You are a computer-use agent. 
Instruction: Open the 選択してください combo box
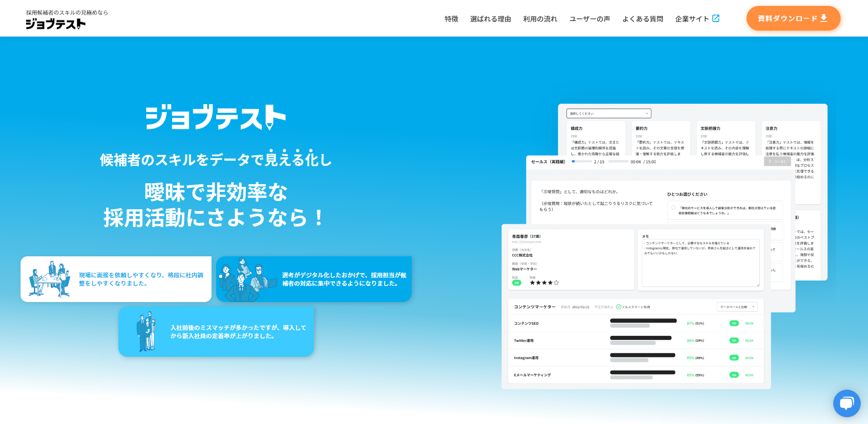click(x=608, y=113)
